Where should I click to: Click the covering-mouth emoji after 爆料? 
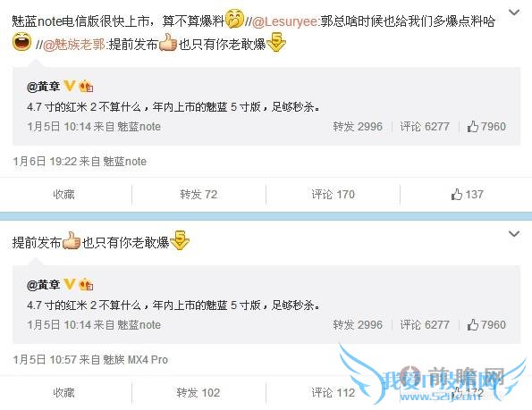coord(234,18)
